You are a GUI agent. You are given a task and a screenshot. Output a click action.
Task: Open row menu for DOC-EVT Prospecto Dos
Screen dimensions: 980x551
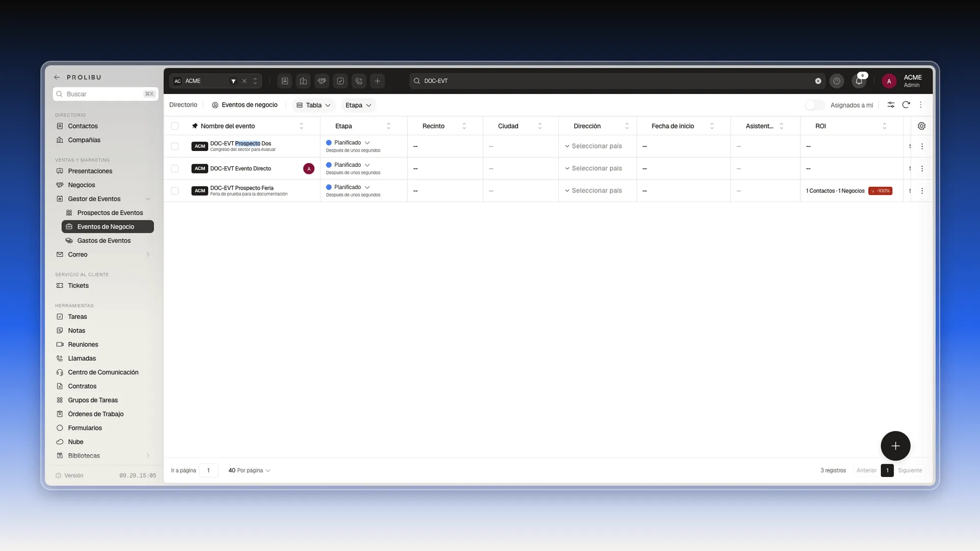click(922, 146)
